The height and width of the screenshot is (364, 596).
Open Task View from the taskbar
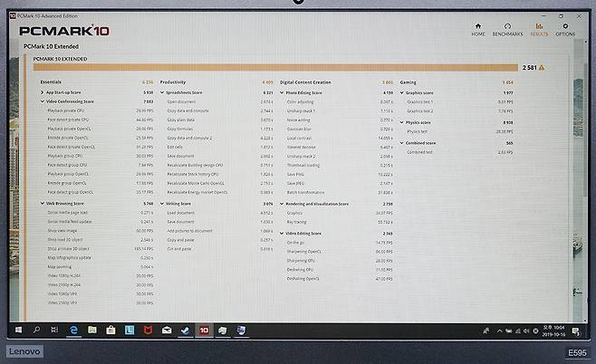coord(54,330)
